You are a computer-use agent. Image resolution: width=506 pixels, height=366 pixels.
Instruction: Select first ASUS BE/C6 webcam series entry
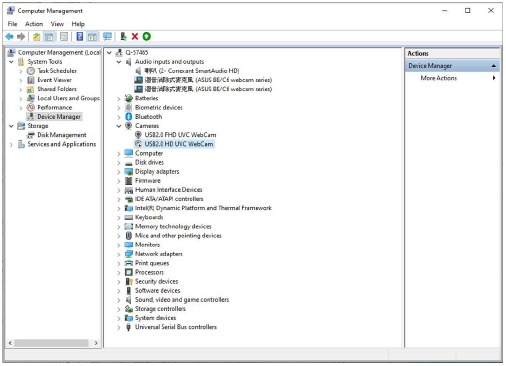click(208, 80)
